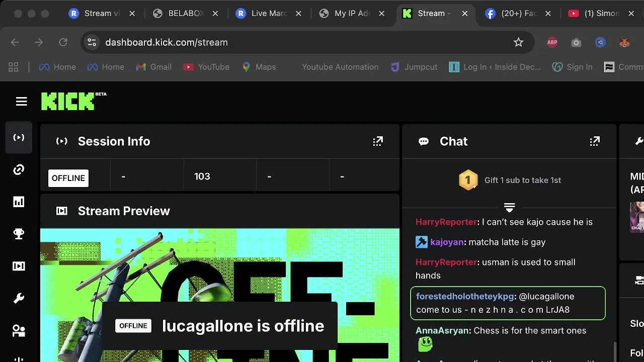
Task: Click the lucagallone is offline banner
Action: tap(220, 326)
